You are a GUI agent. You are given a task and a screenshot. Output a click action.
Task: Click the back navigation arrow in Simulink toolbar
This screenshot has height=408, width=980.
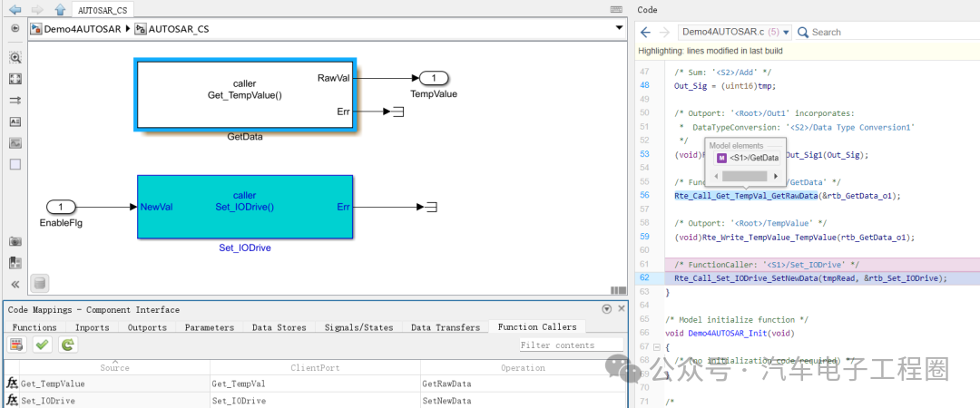[x=15, y=9]
